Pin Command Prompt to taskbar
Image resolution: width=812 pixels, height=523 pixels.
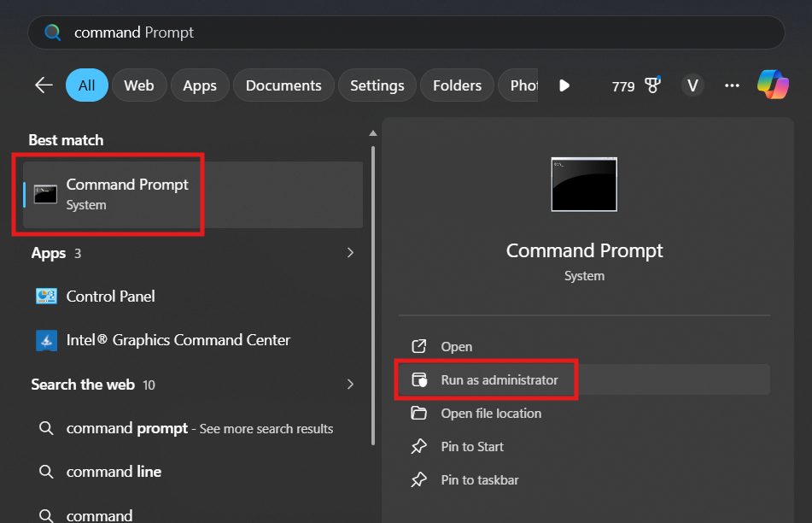pyautogui.click(x=479, y=480)
